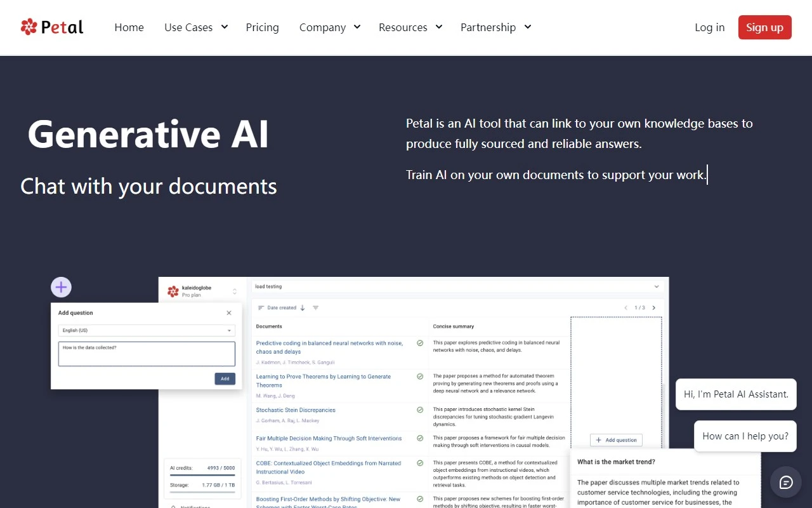Viewport: 812px width, 508px height.
Task: Close the Add question dialog
Action: tap(229, 312)
